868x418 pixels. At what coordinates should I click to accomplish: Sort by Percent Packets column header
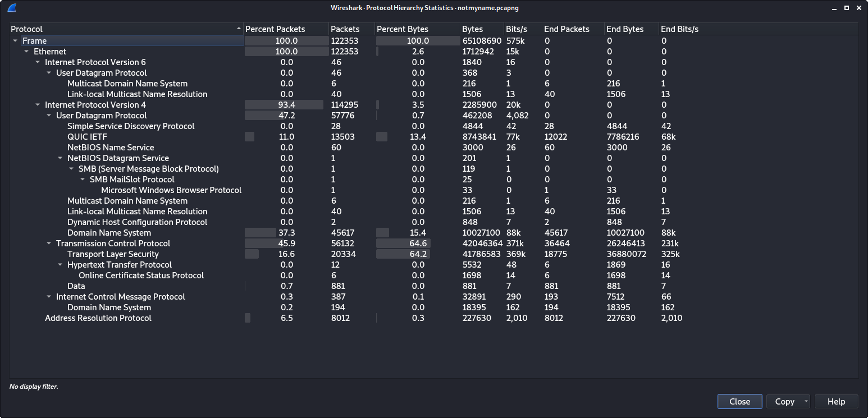pyautogui.click(x=286, y=29)
